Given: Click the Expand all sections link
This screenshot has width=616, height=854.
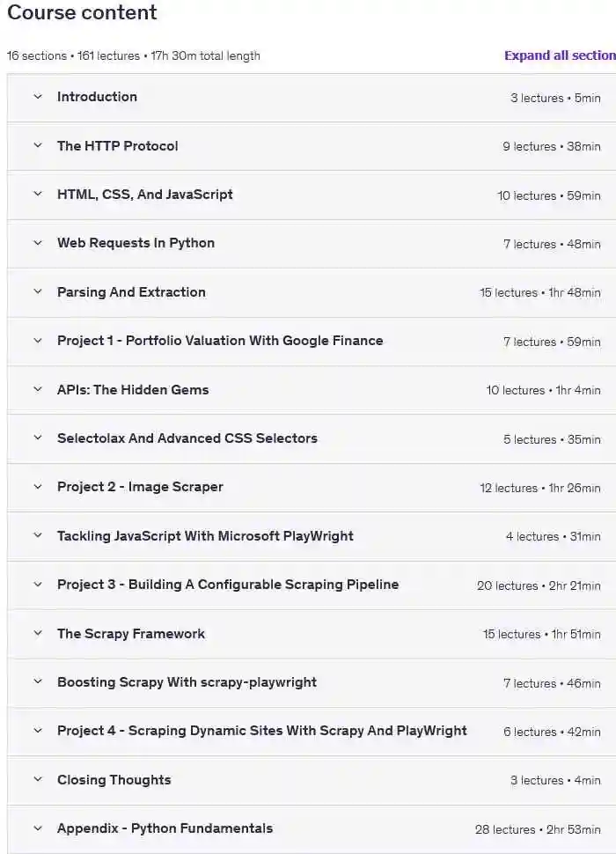Looking at the screenshot, I should point(560,55).
